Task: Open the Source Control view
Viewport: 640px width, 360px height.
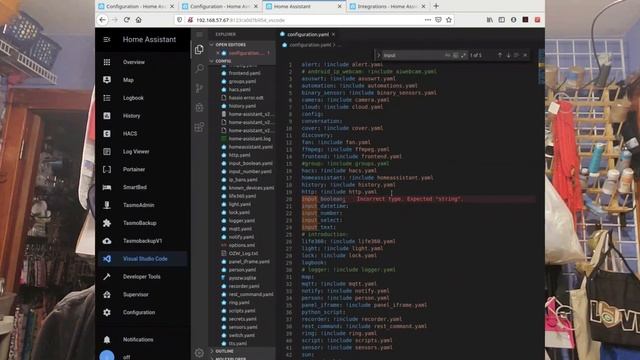Action: click(199, 88)
